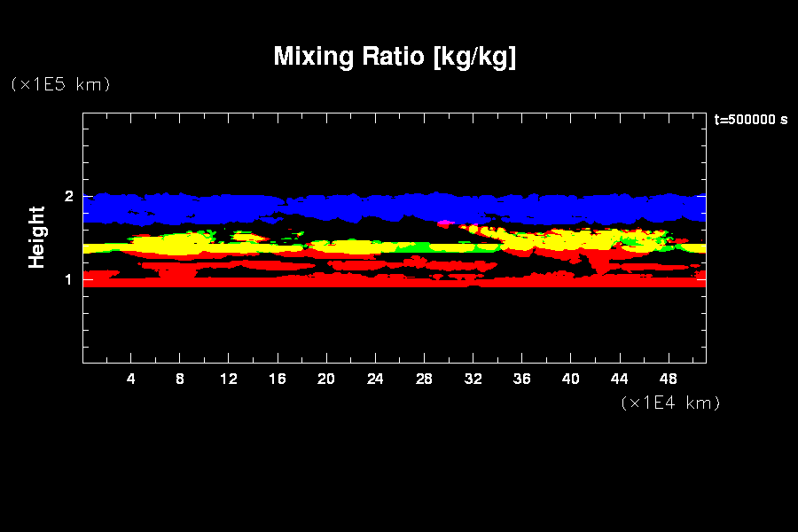
Task: Click y-axis tick label 1
Action: [69, 279]
